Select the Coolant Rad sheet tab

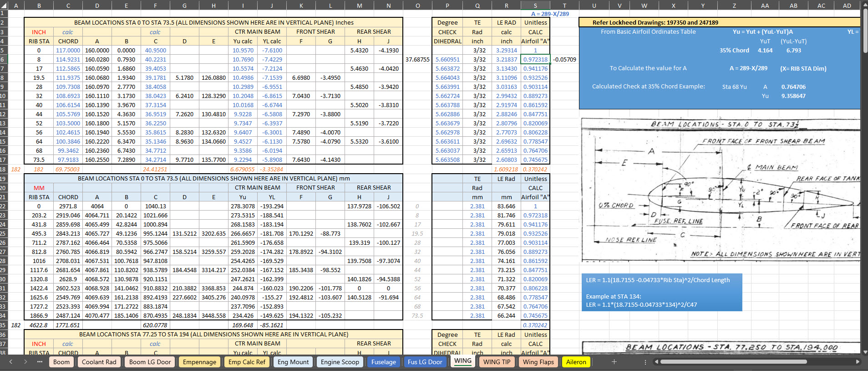click(x=99, y=362)
